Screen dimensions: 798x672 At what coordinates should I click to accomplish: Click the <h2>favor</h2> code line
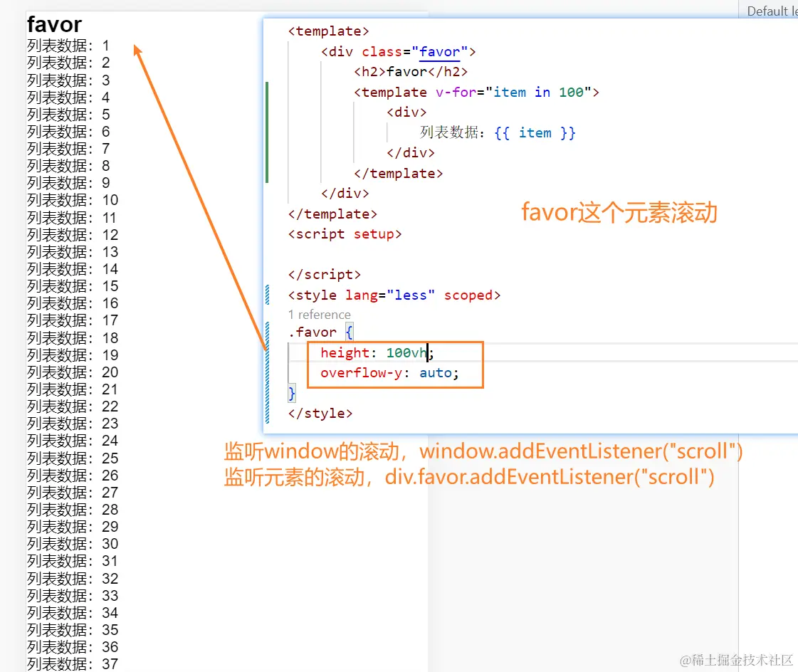click(x=410, y=72)
